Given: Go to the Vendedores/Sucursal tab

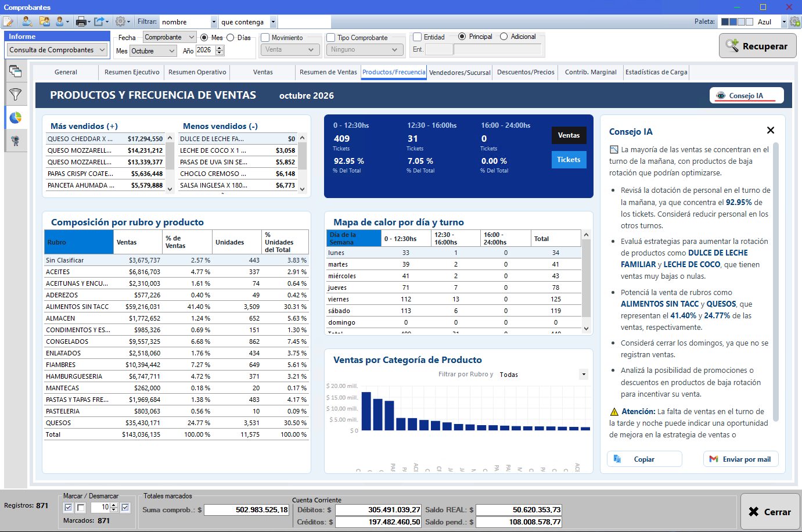Looking at the screenshot, I should 460,73.
